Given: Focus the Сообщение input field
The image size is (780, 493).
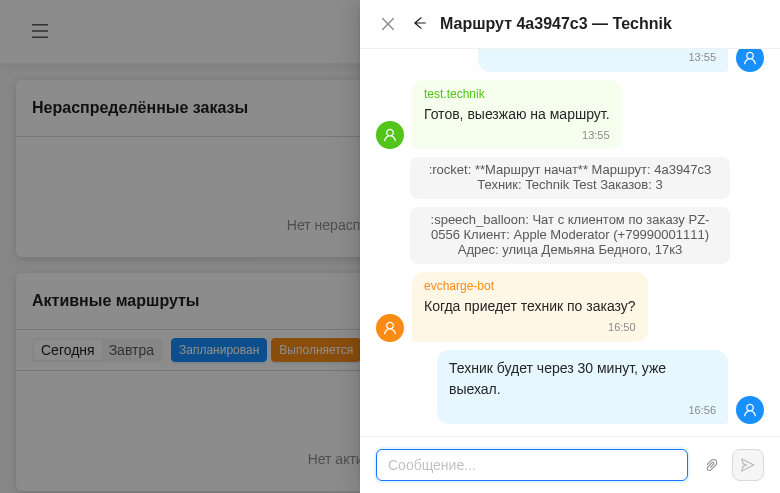Looking at the screenshot, I should [532, 465].
